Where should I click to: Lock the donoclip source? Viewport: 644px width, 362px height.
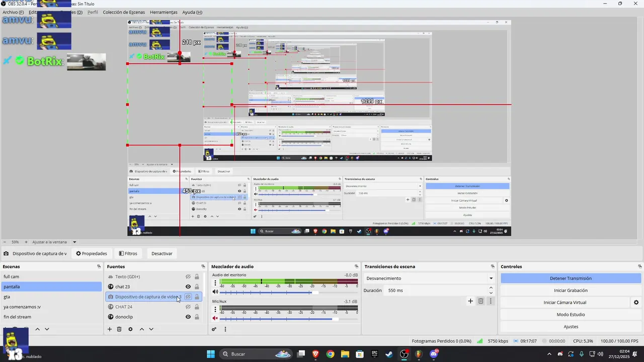[197, 317]
